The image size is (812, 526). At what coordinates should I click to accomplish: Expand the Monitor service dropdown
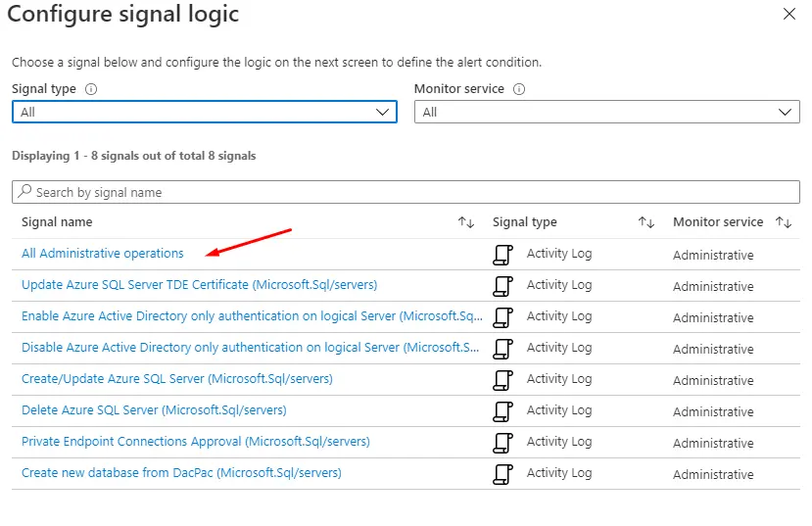pyautogui.click(x=607, y=113)
